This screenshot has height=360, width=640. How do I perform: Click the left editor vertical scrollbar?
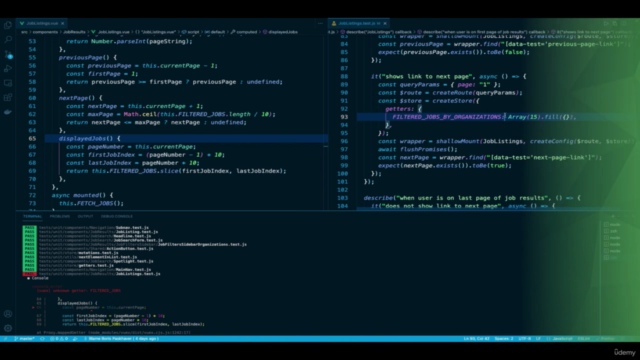[326, 122]
